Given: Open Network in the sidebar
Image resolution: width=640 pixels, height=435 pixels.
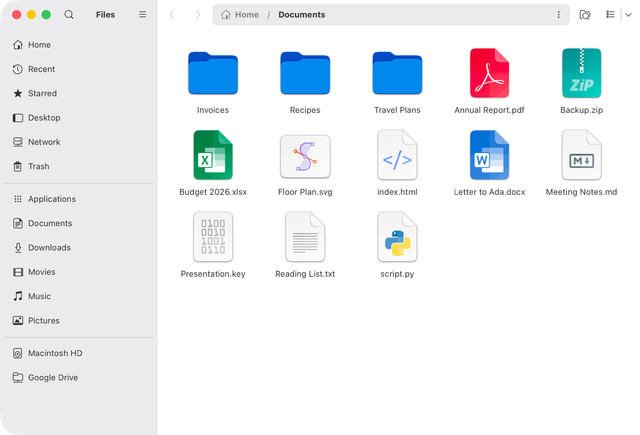Looking at the screenshot, I should [79, 142].
